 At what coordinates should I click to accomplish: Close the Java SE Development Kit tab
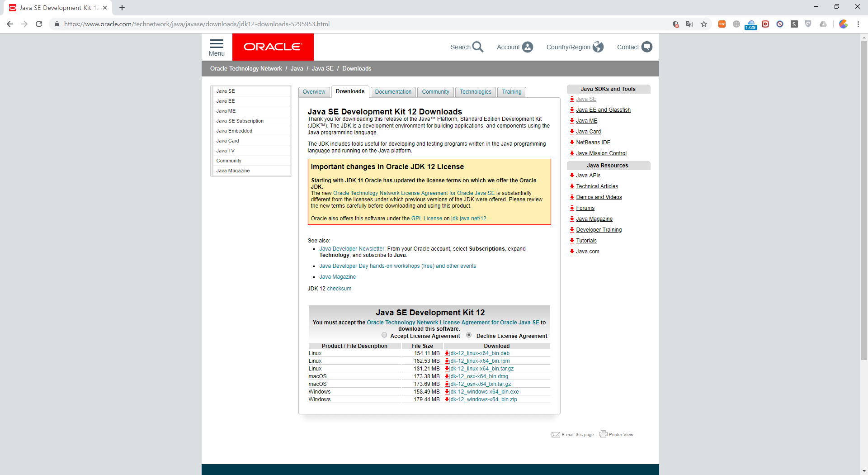click(x=105, y=8)
